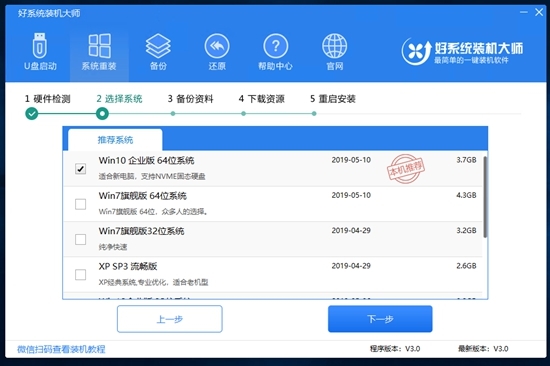Screen dimensions: 550x366
Task: Click the 程序版本: V3.0 status text
Action: tap(395, 349)
